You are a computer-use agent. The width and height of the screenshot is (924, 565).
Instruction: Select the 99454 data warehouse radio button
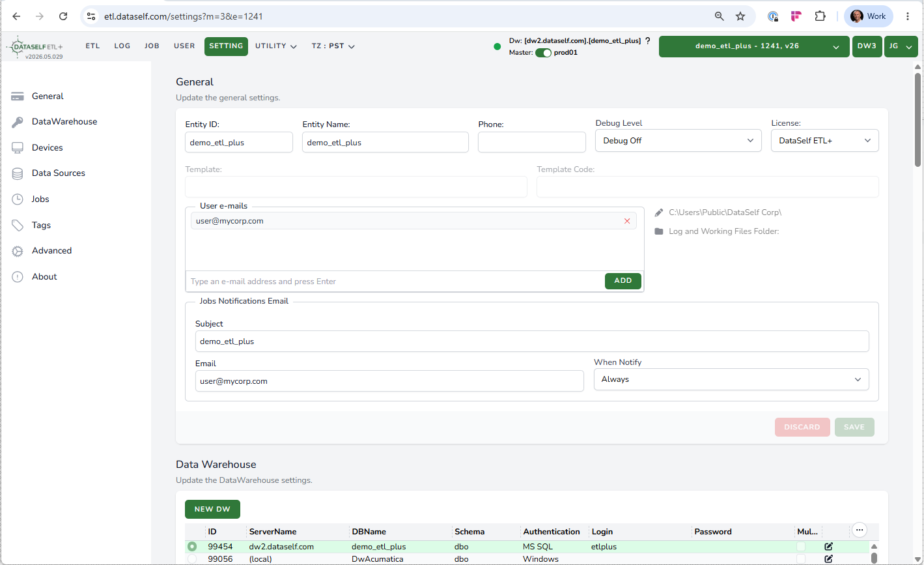(192, 547)
